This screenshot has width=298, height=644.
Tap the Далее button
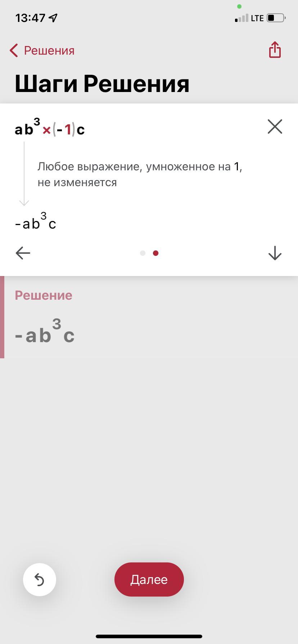pyautogui.click(x=149, y=579)
